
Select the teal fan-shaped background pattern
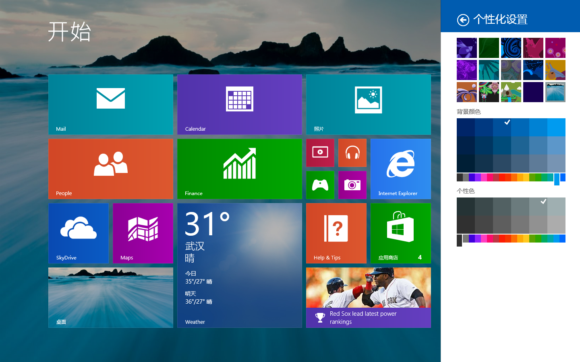[x=489, y=70]
